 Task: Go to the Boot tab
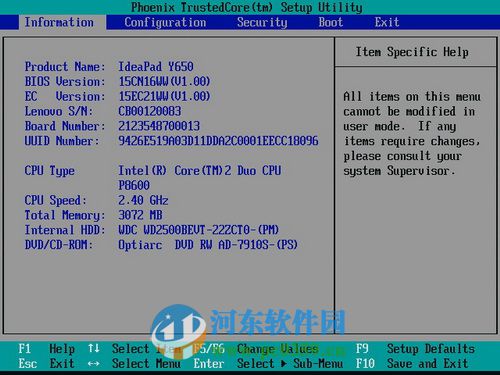(330, 22)
